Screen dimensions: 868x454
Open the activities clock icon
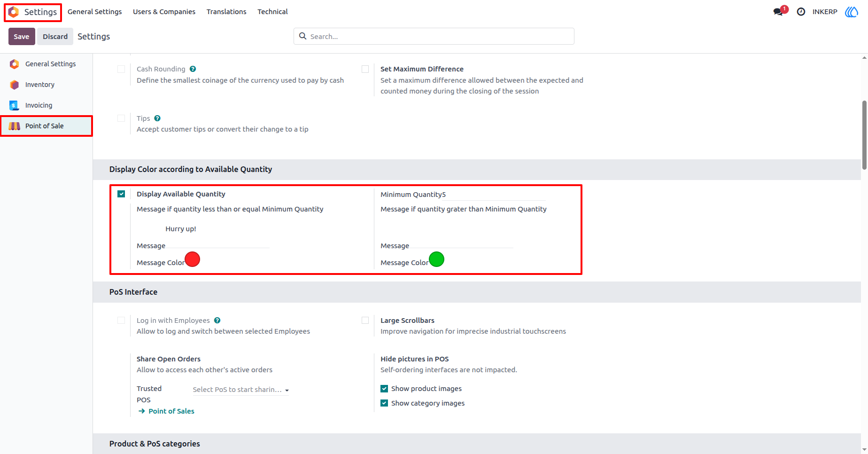(x=801, y=12)
